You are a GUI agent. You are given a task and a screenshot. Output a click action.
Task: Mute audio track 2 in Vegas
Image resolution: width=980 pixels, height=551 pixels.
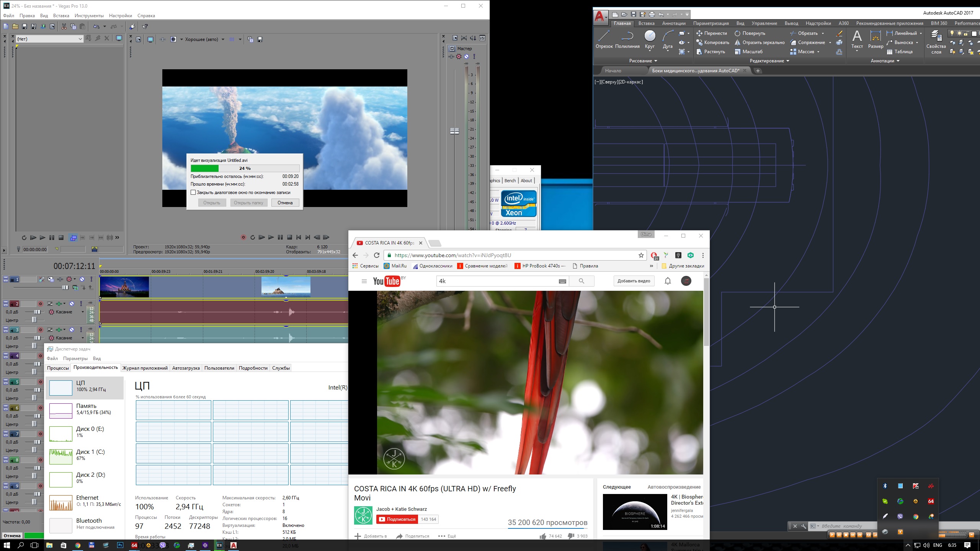(72, 304)
